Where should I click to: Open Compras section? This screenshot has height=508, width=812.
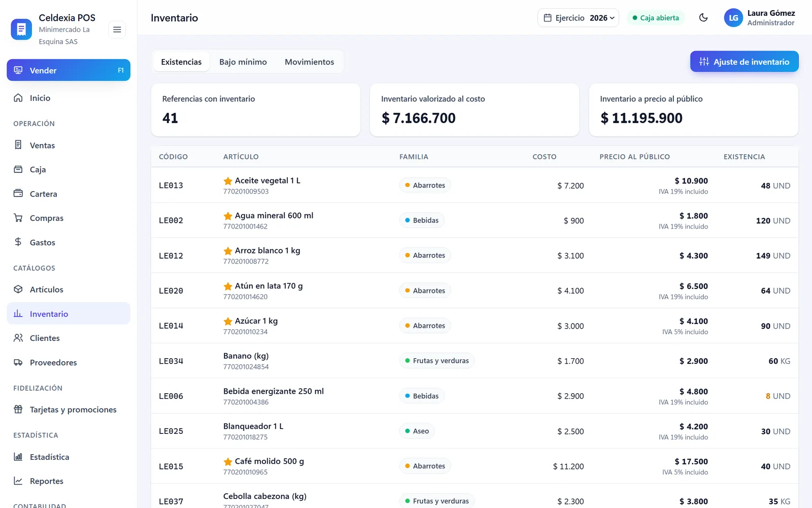tap(69, 218)
